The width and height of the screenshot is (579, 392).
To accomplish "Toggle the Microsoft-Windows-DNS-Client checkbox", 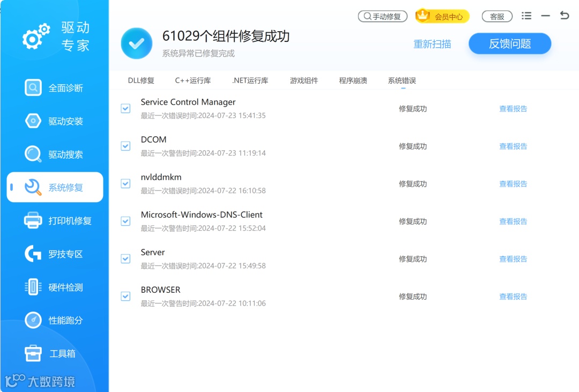I will point(125,221).
